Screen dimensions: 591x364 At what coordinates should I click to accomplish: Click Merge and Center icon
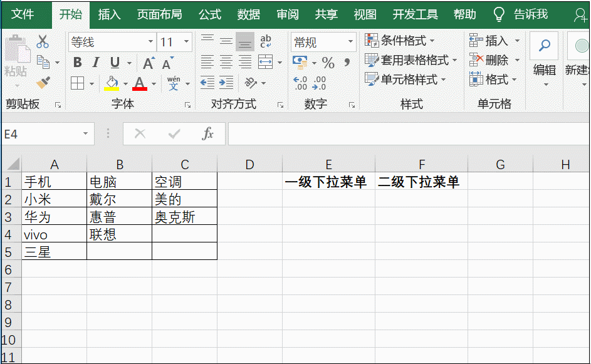pos(265,62)
